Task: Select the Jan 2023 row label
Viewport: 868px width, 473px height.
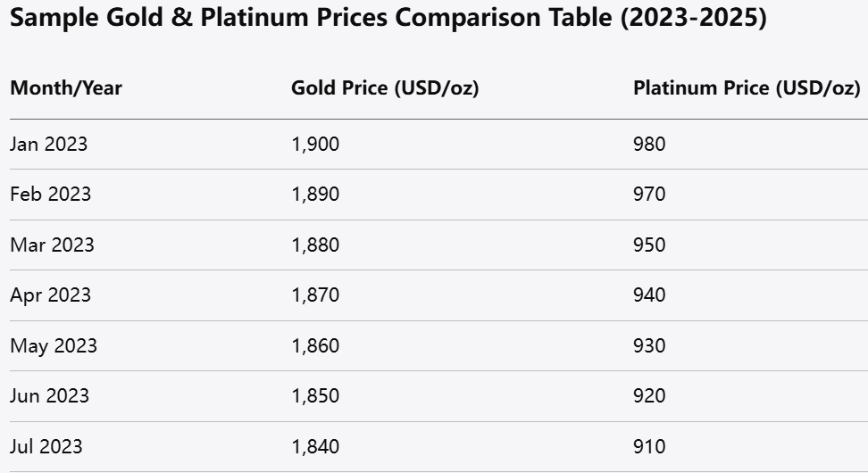Action: [x=49, y=144]
